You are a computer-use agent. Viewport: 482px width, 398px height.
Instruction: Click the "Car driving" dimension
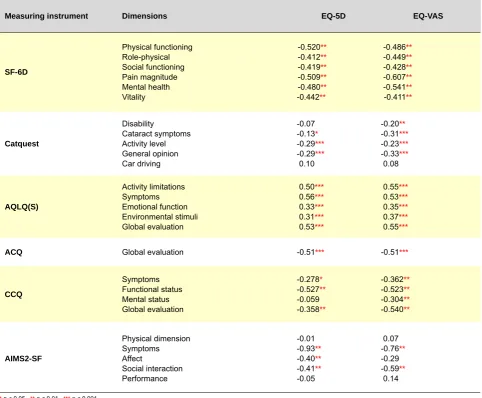(x=141, y=164)
